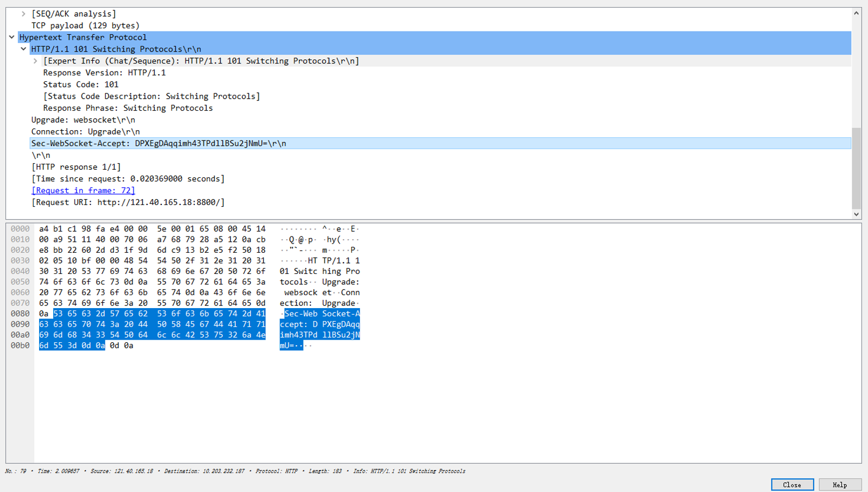Collapse the Hypertext Transfer Protocol section
The height and width of the screenshot is (492, 868).
12,37
